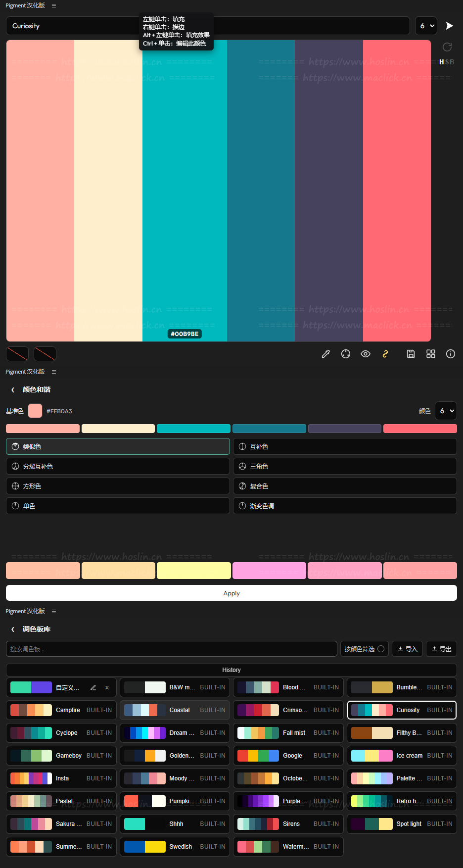Open the hamburger menu in top panel
463x868 pixels.
54,5
